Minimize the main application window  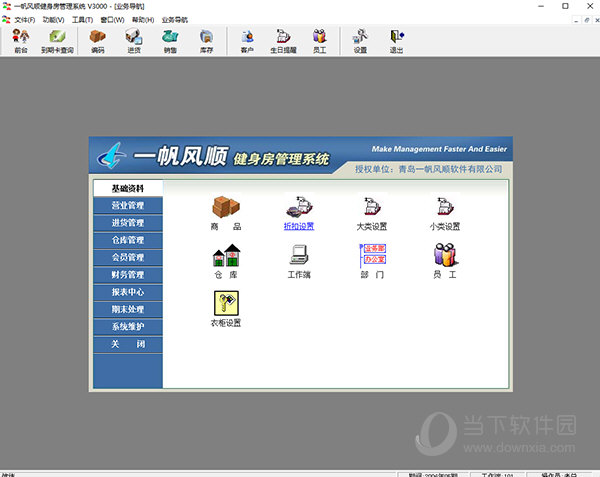click(x=541, y=6)
